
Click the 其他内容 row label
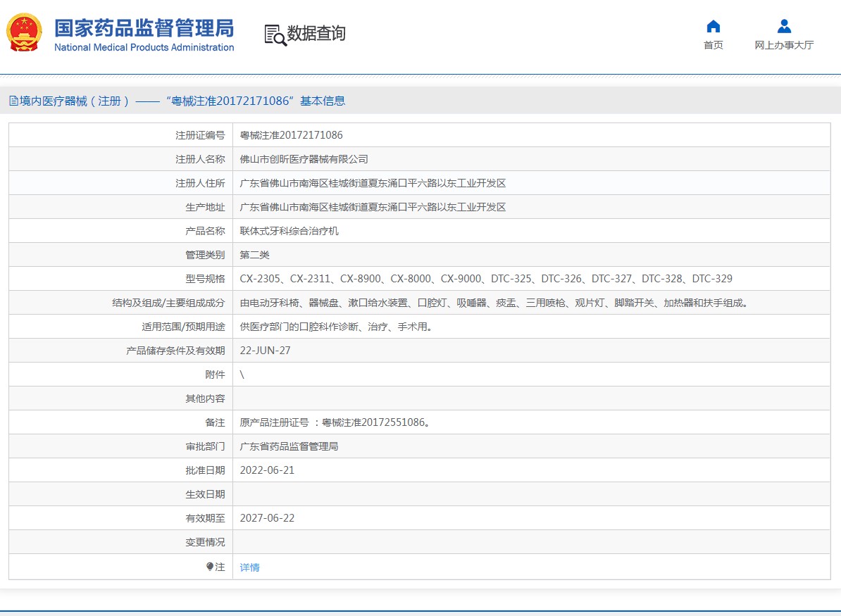click(x=205, y=398)
